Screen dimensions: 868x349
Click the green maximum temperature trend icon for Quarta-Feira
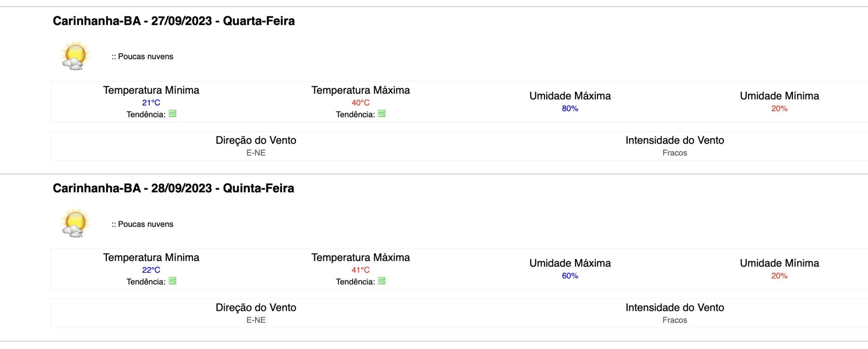(382, 114)
